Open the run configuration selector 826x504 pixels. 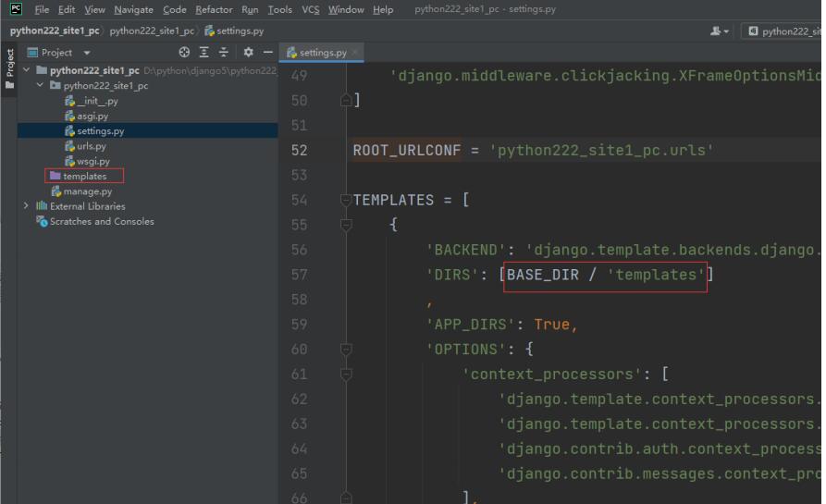pos(786,31)
